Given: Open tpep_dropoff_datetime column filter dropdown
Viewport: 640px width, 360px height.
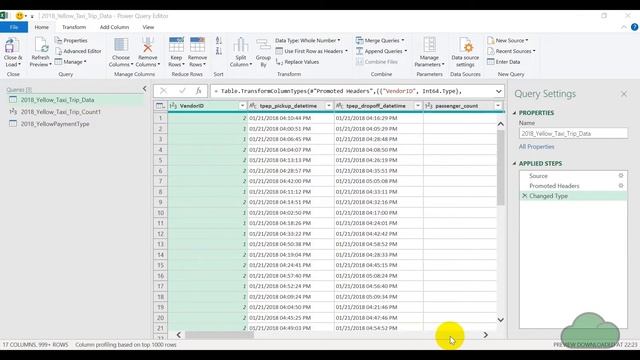Looking at the screenshot, I should click(x=418, y=106).
